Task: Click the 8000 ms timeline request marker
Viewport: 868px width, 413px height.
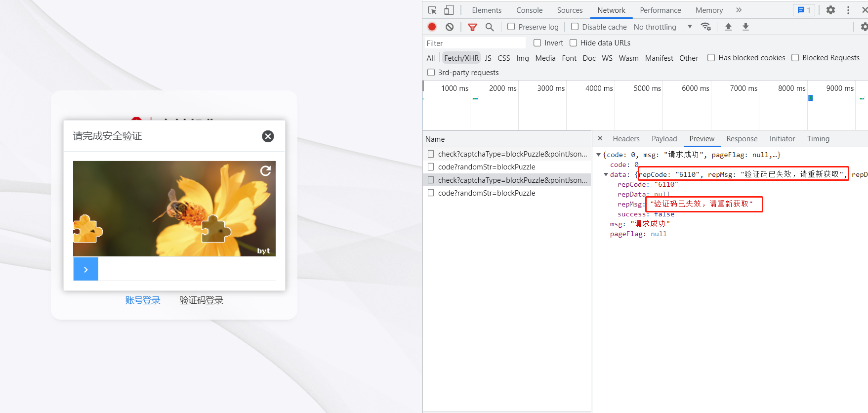Action: [810, 98]
